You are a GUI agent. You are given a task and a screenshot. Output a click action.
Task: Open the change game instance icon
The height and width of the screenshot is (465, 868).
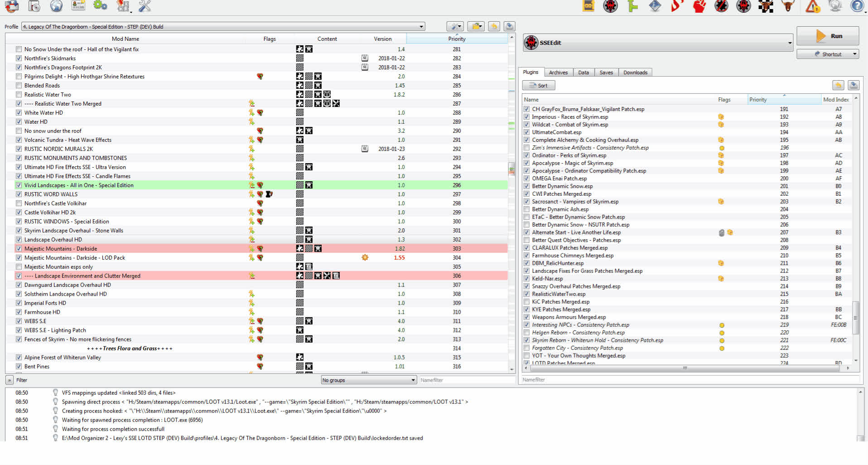point(11,6)
